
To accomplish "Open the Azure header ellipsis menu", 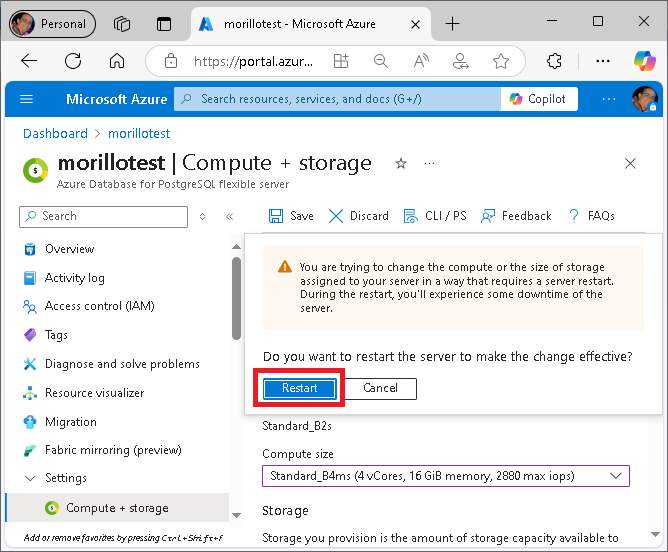I will pyautogui.click(x=609, y=99).
